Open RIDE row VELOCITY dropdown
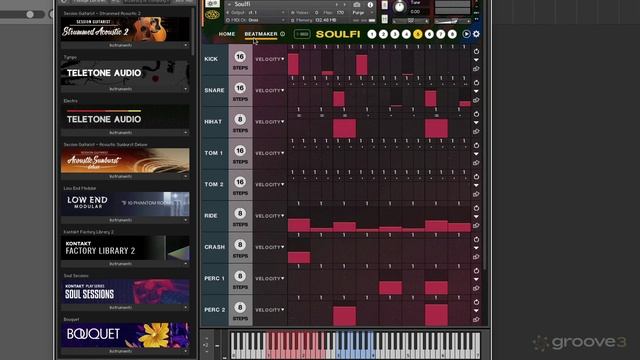640x360 pixels. pos(270,216)
